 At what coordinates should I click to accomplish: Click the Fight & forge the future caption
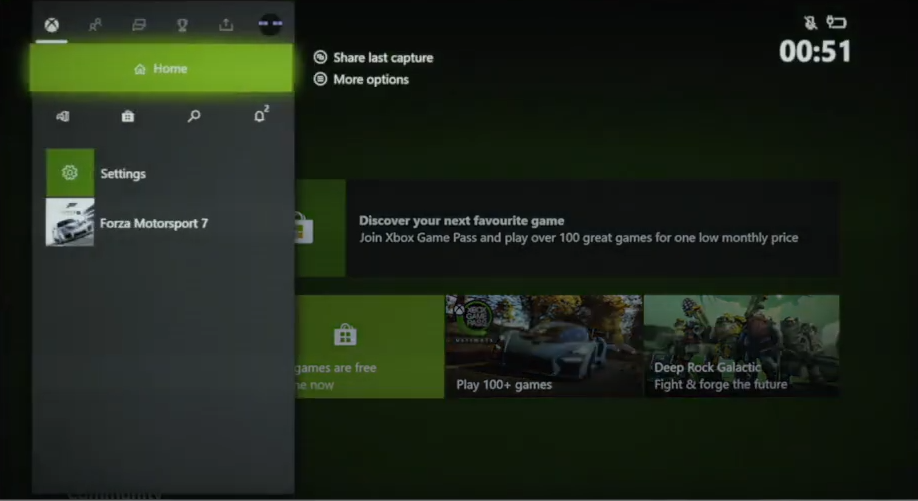[721, 385]
